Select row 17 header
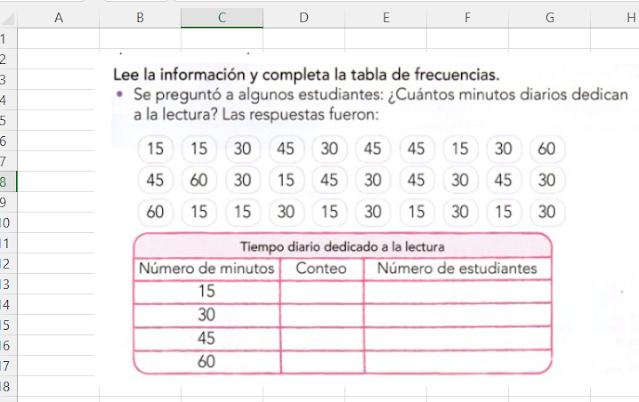 (8, 365)
